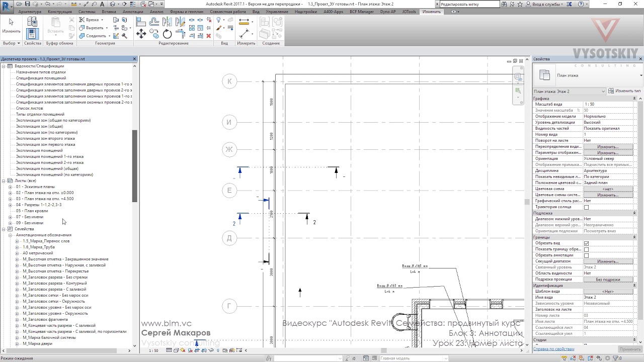Click the view scale 1 : 50 in view control bar

click(x=153, y=350)
